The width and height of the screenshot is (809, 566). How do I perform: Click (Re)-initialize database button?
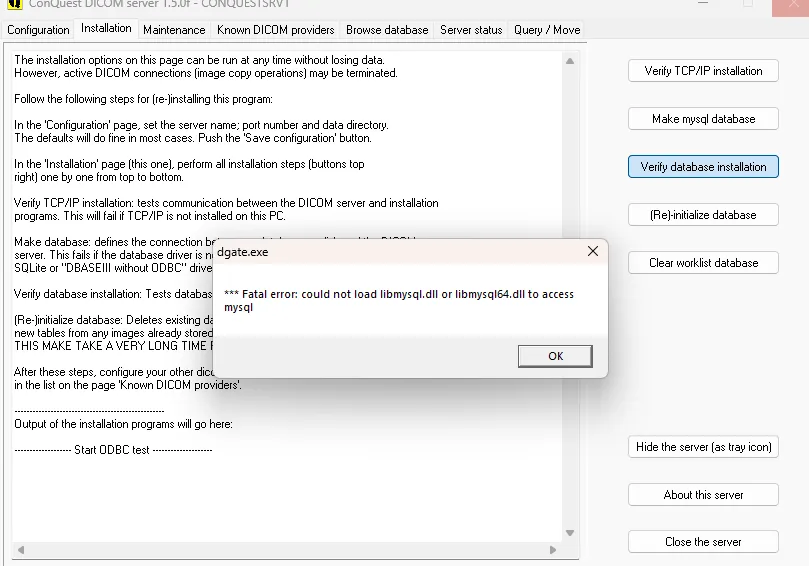703,215
